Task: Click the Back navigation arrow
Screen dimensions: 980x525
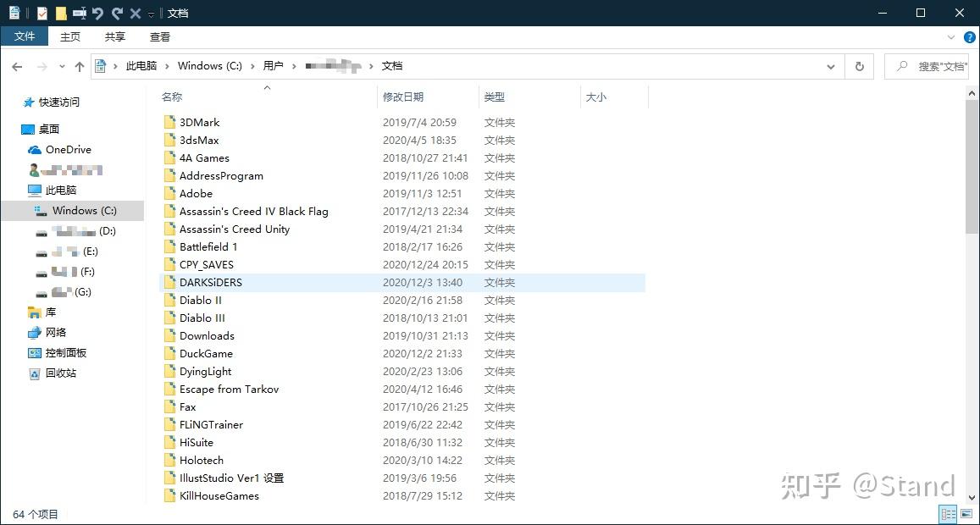Action: point(16,66)
